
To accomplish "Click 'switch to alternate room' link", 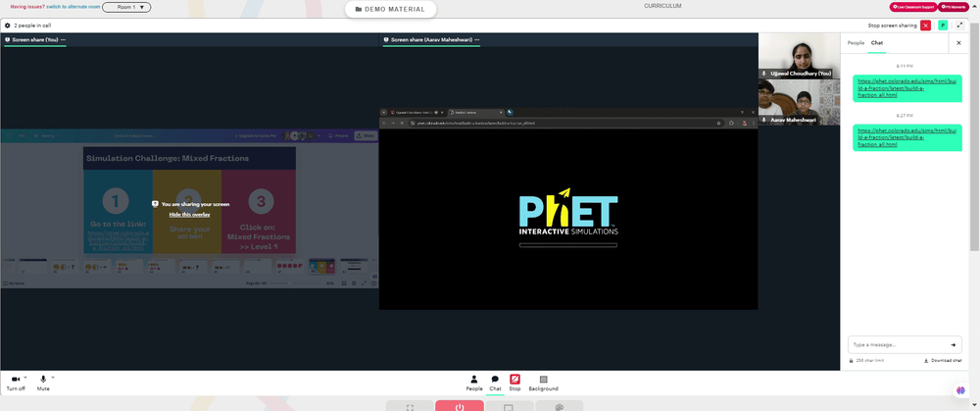I will click(x=73, y=7).
